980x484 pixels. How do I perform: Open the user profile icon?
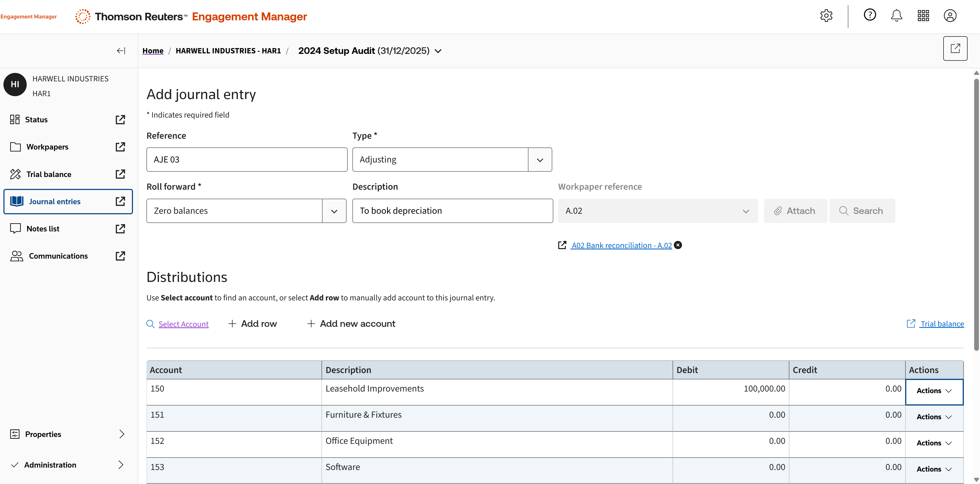point(950,16)
